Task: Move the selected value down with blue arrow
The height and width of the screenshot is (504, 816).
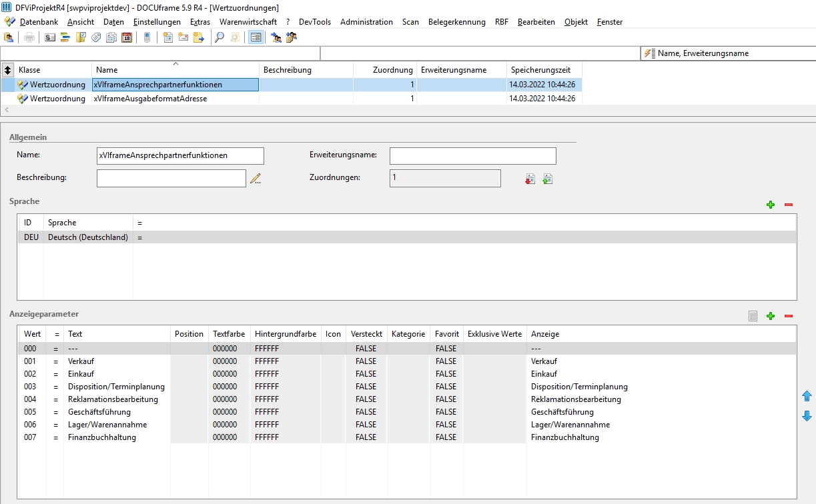Action: (x=807, y=416)
